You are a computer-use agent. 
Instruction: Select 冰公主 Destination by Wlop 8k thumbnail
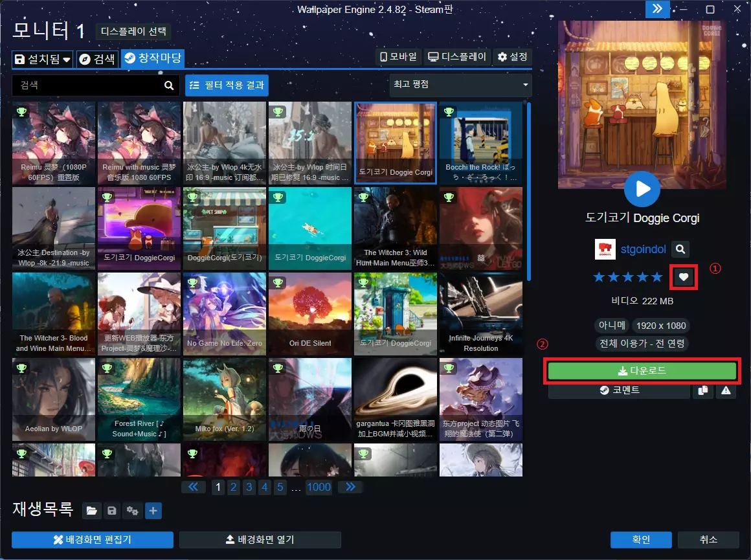click(x=54, y=229)
